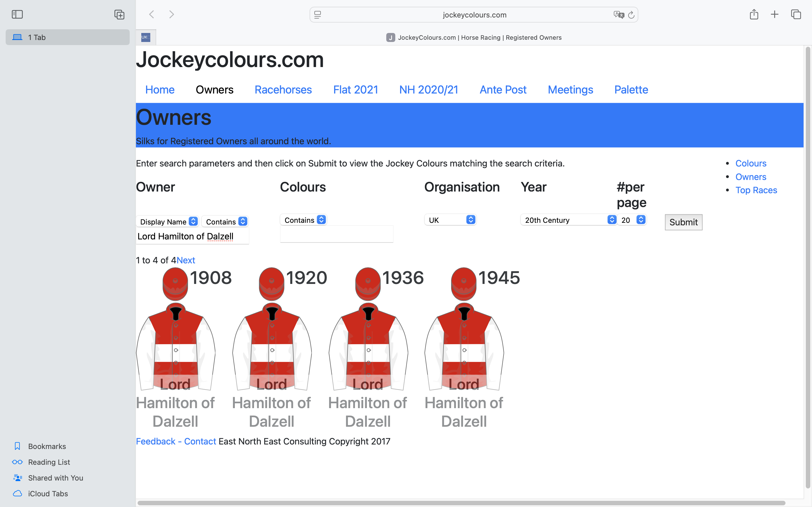The image size is (812, 507).
Task: Click the Colours search text field
Action: click(336, 234)
